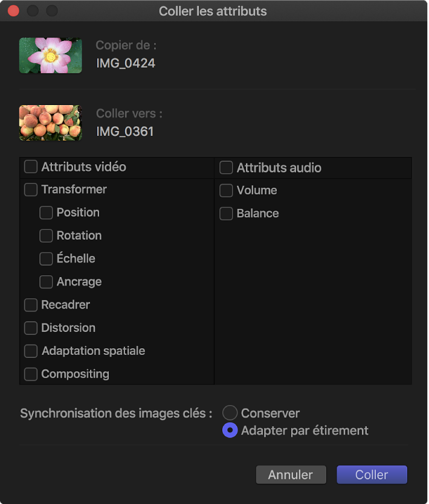429x504 pixels.
Task: Check the Attributs audio box
Action: (226, 168)
